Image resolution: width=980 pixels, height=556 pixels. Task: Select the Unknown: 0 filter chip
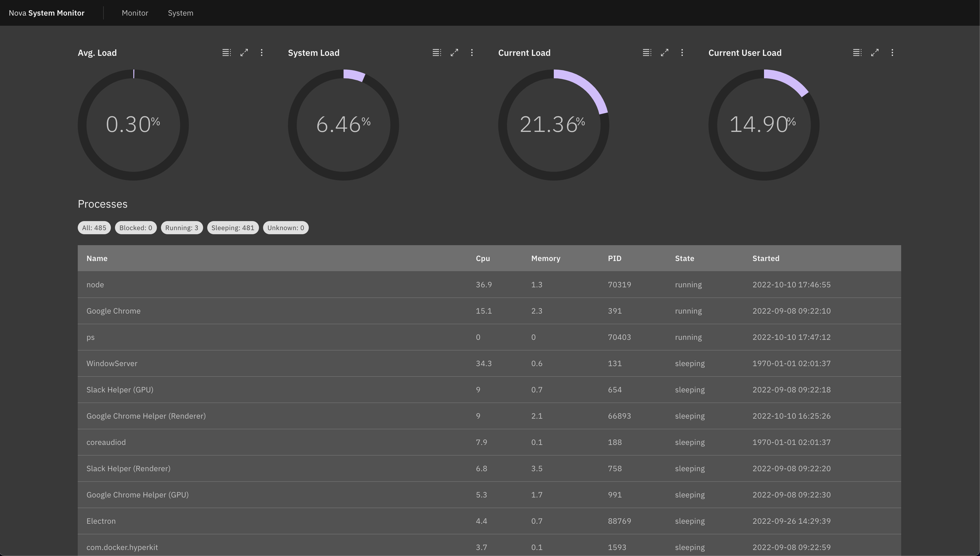pos(286,228)
